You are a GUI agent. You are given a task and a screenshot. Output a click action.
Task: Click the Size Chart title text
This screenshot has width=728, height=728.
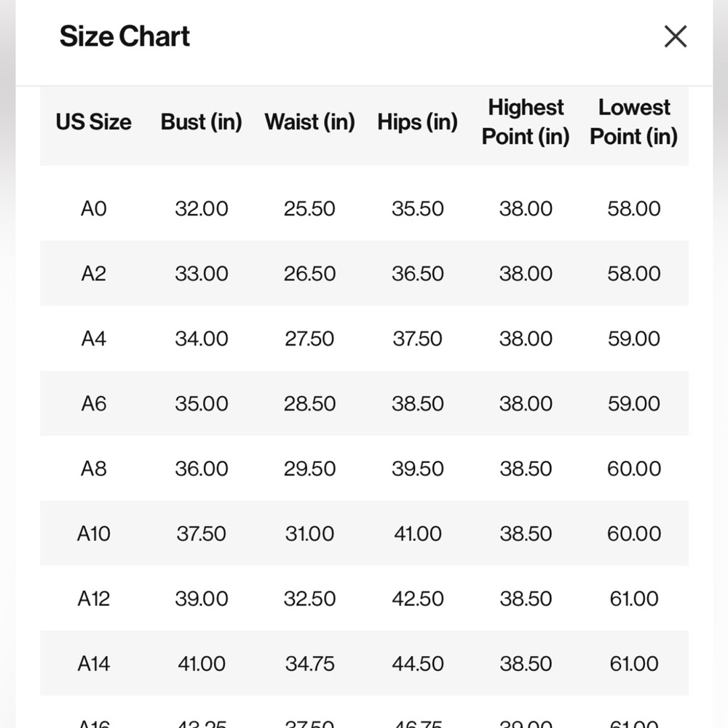[x=124, y=36]
